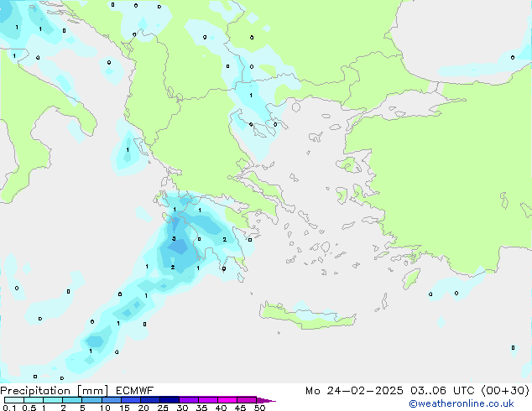Click the '0.1' legend scale label
This screenshot has width=532, height=411.
click(x=9, y=408)
